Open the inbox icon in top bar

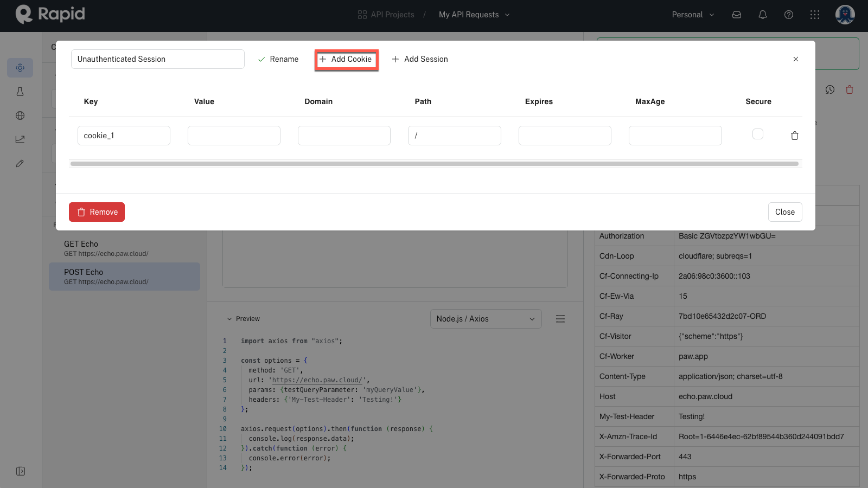pyautogui.click(x=737, y=15)
